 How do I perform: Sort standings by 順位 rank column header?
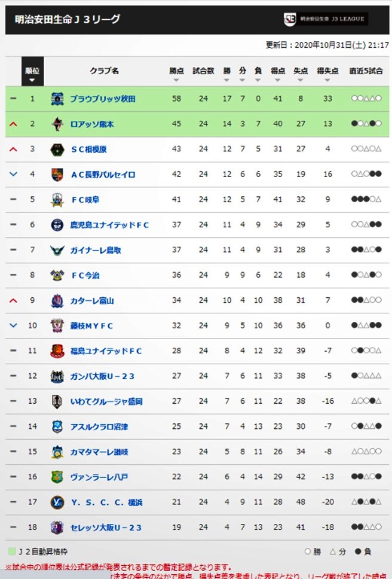click(32, 72)
